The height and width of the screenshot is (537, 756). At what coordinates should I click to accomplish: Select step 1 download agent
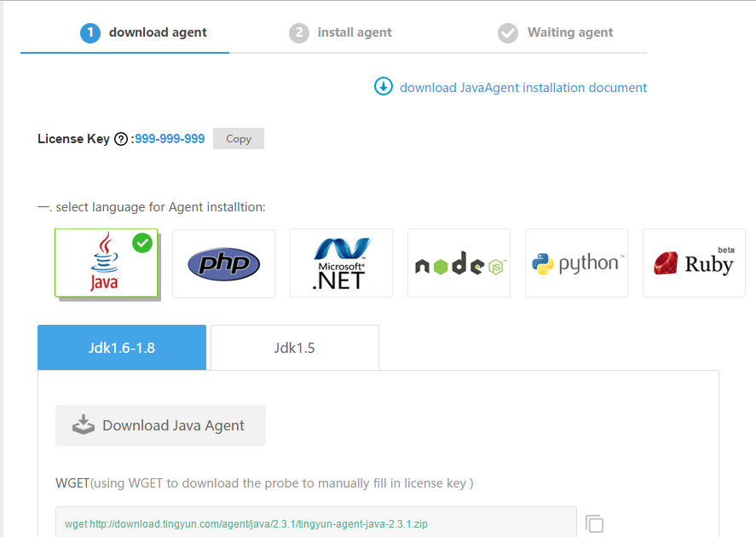pyautogui.click(x=144, y=32)
